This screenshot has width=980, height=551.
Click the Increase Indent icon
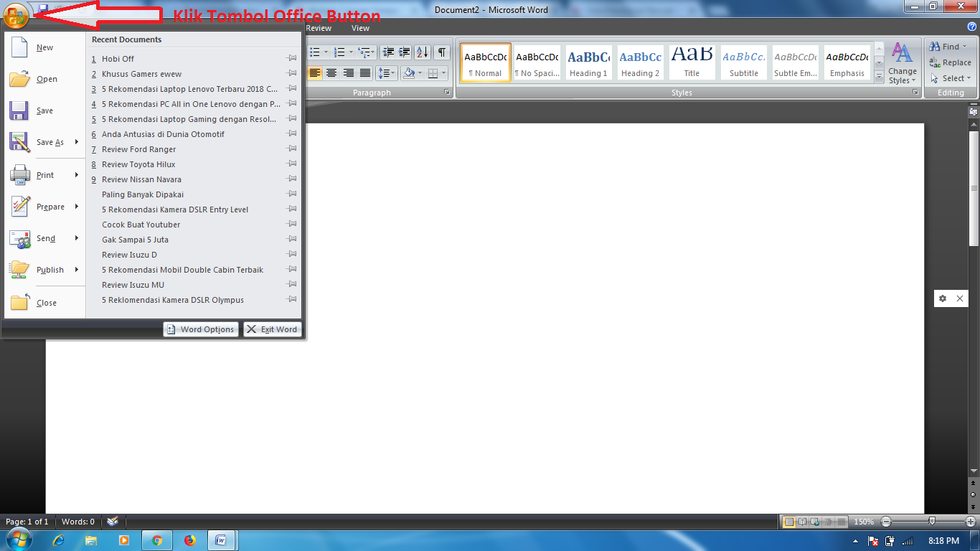[405, 52]
